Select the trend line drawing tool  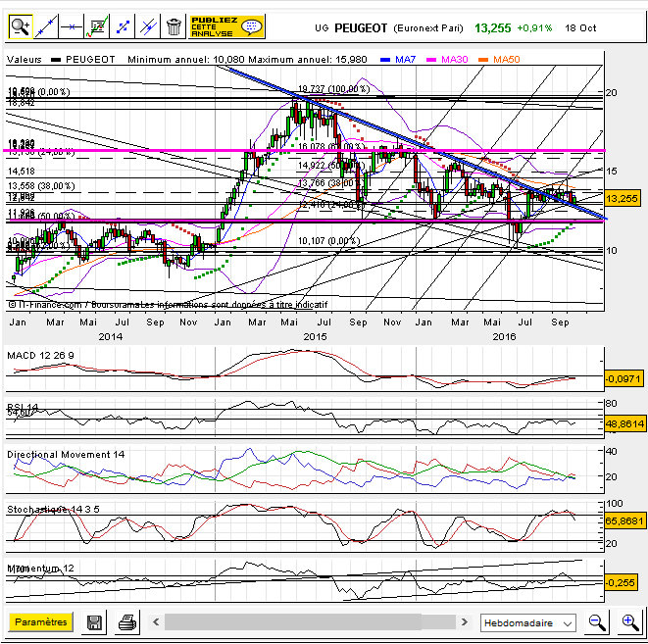click(46, 26)
